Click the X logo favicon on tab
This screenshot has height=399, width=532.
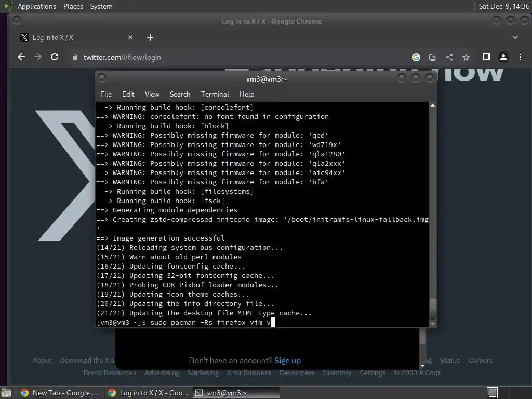pos(24,37)
